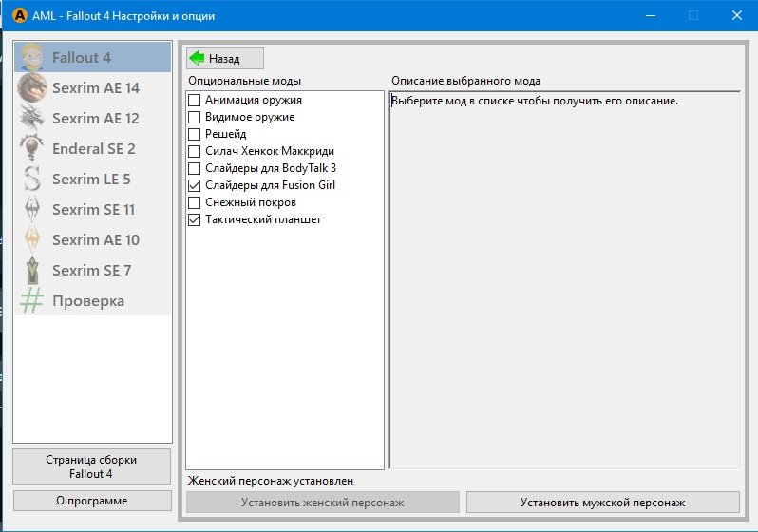Open the Enderal SE 2 icon
Image resolution: width=758 pixels, height=532 pixels.
(x=32, y=148)
